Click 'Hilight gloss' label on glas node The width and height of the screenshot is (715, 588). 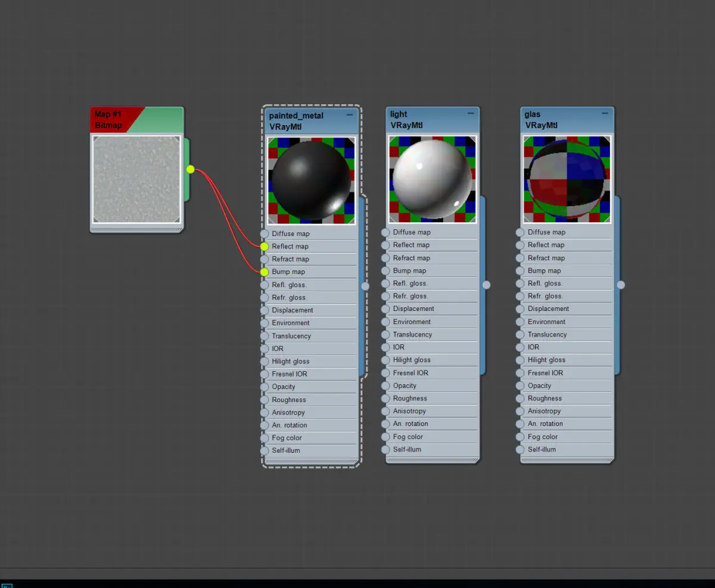(546, 360)
